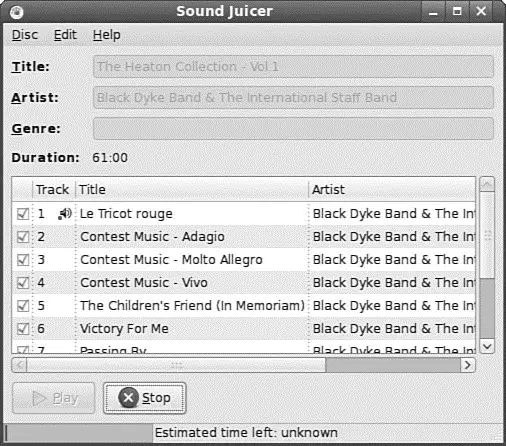Toggle the checkbox for track 3 Molto Allegro
This screenshot has width=506, height=446.
click(23, 260)
